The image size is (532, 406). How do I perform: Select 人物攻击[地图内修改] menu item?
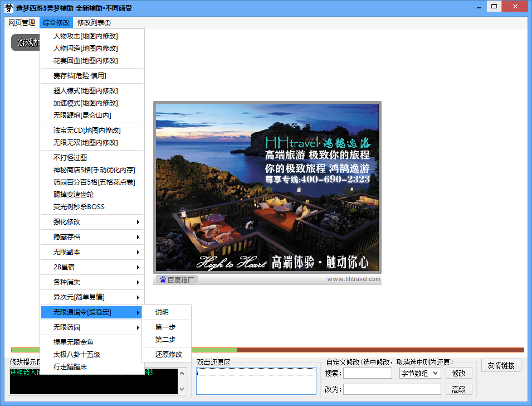tap(85, 36)
